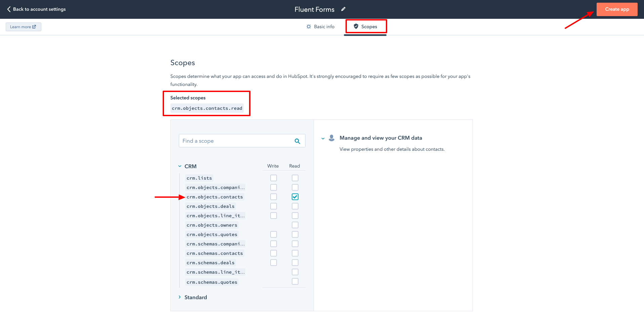Enable Write for crm.schemas.companies

pyautogui.click(x=274, y=244)
